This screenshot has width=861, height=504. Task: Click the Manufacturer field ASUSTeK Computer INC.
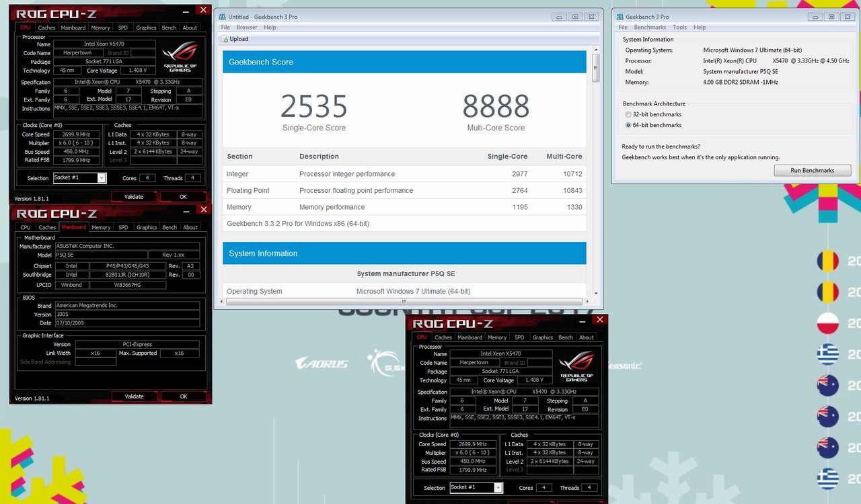tap(126, 247)
